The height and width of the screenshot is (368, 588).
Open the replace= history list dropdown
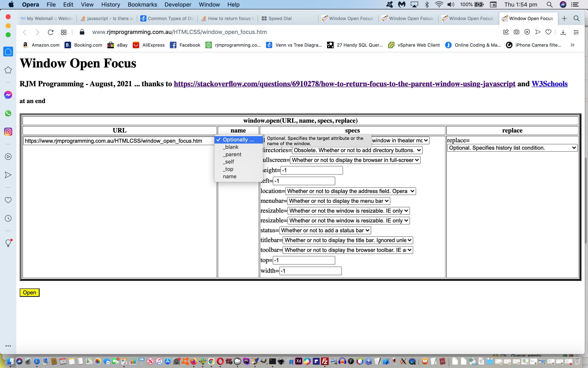512,148
